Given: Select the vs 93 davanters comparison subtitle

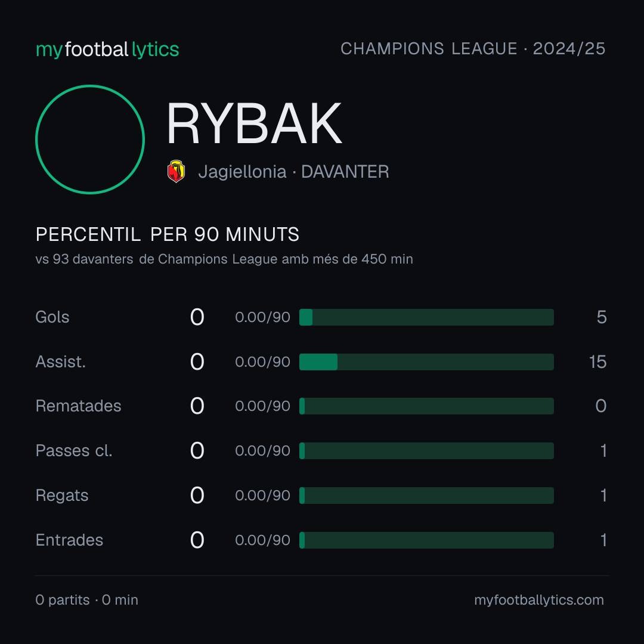Looking at the screenshot, I should pyautogui.click(x=224, y=259).
